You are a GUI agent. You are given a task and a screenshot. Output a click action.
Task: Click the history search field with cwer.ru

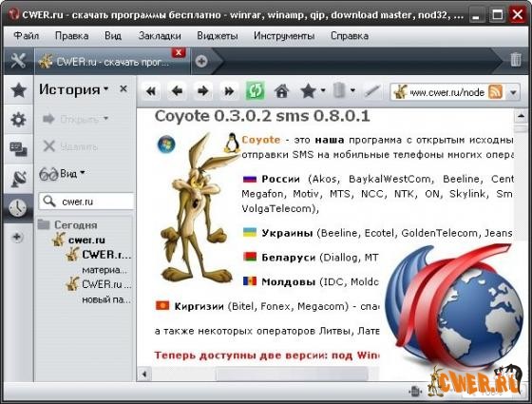(86, 202)
